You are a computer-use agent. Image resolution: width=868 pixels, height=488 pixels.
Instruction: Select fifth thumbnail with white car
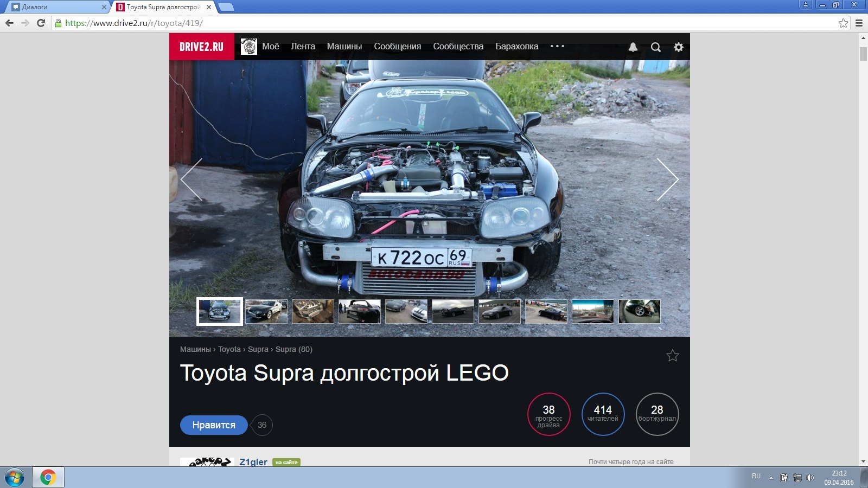pos(406,312)
